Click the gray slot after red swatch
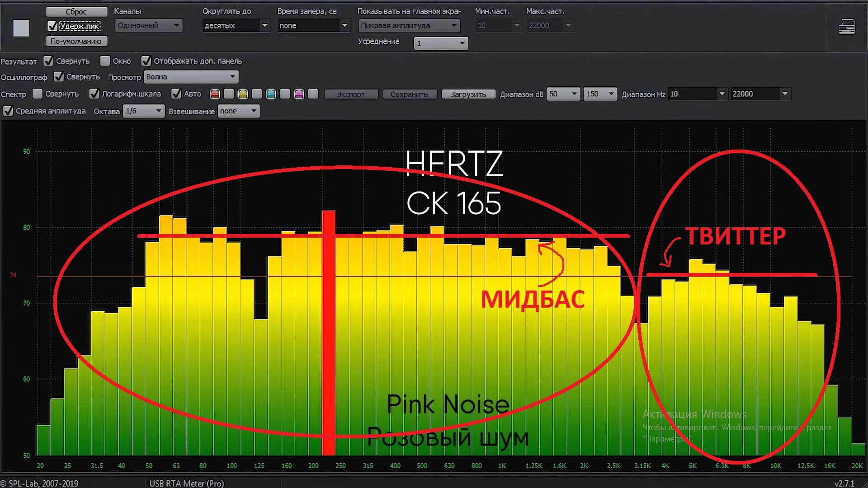 [229, 94]
